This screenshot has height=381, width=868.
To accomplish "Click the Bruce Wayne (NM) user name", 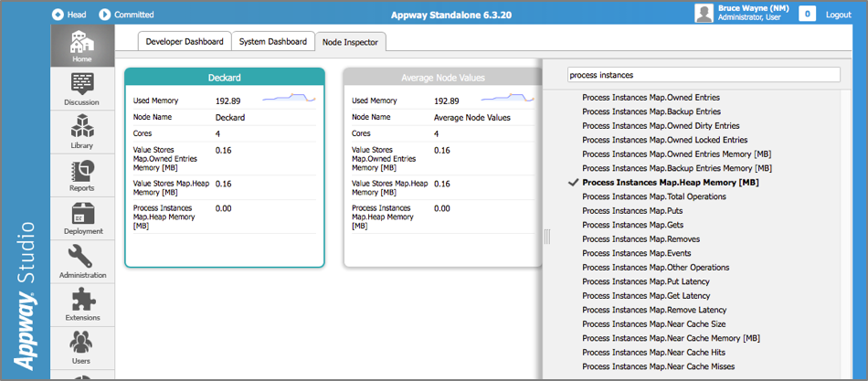I will (x=754, y=8).
